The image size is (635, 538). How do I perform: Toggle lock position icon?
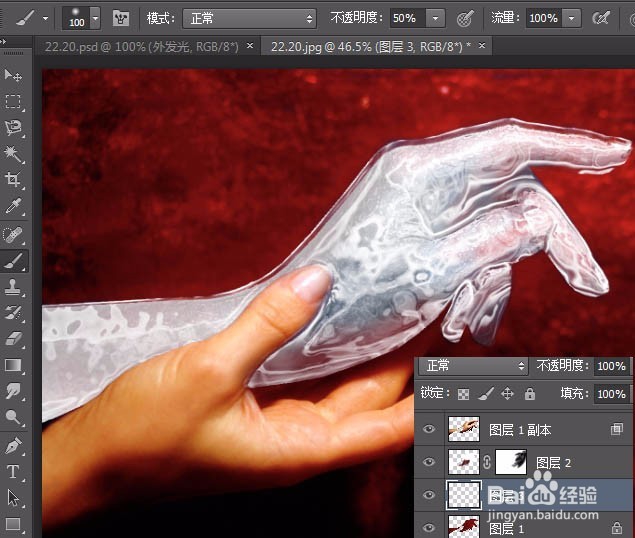pos(507,394)
